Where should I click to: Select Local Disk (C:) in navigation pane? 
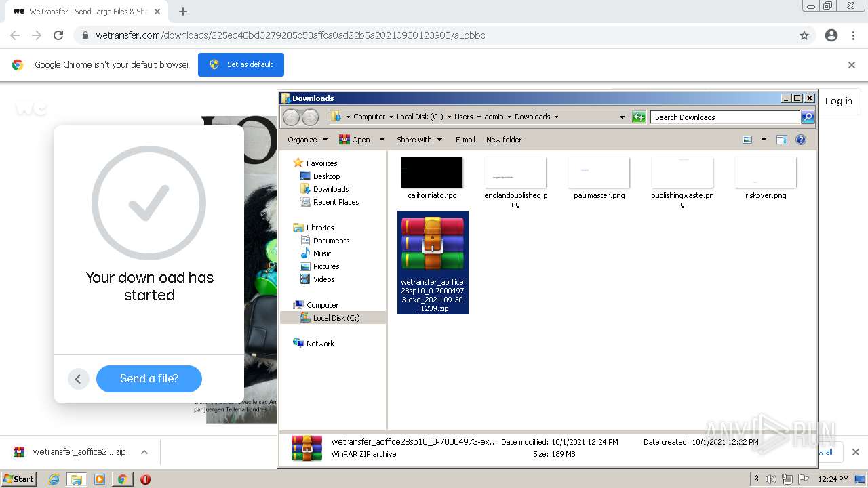(334, 318)
